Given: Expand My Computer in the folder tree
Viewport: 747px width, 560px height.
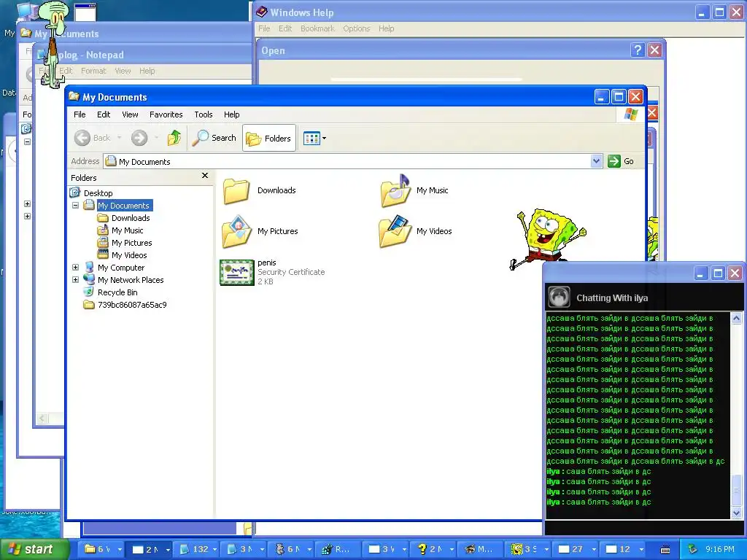Looking at the screenshot, I should (x=75, y=267).
